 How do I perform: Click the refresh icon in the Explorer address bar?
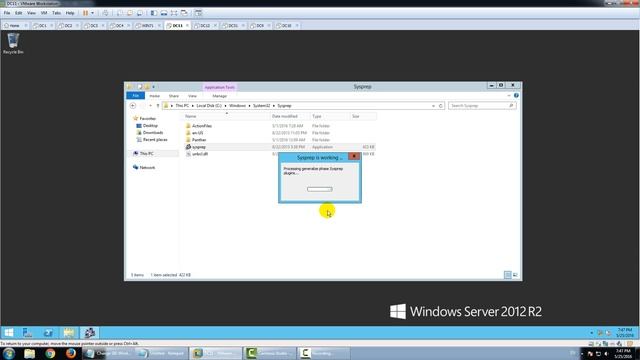click(x=441, y=106)
